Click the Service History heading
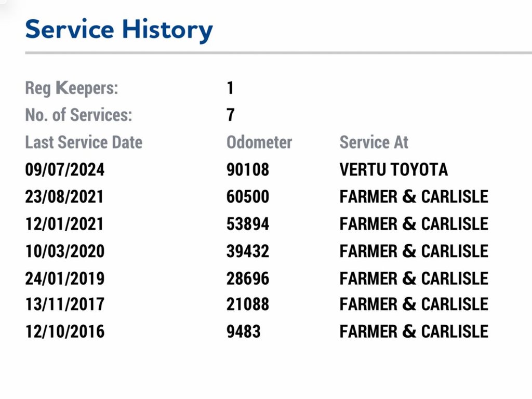 [x=119, y=30]
